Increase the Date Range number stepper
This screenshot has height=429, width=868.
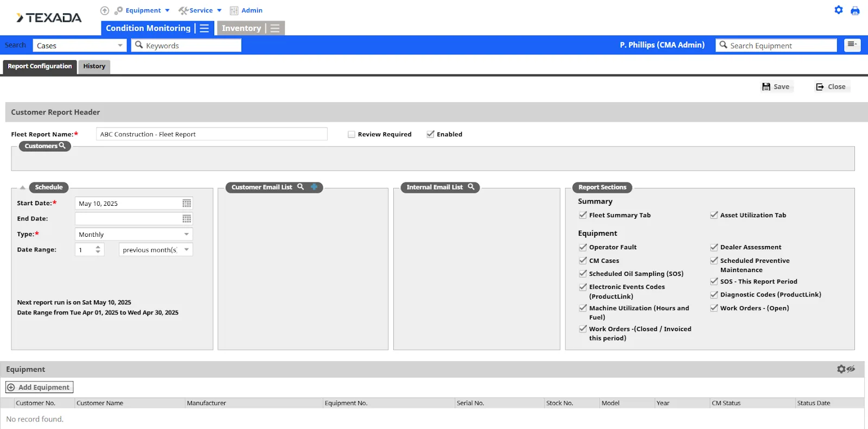pos(98,247)
